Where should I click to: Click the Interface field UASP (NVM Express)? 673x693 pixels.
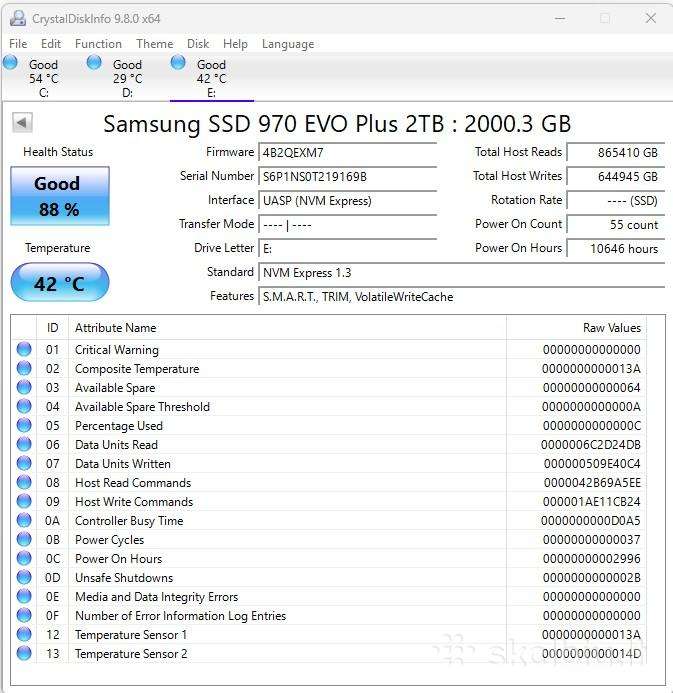pos(347,201)
